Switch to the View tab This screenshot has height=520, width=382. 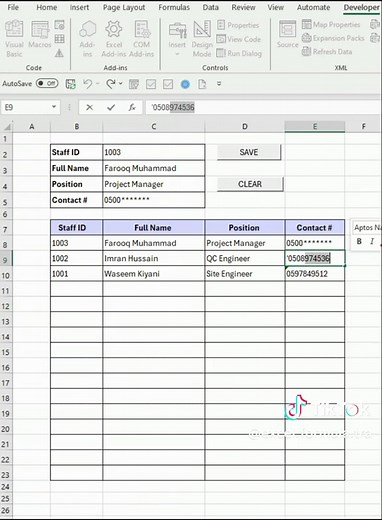coord(276,7)
